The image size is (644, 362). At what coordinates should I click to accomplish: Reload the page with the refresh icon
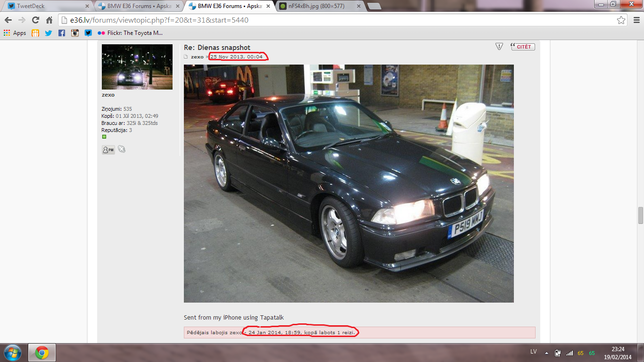[35, 20]
